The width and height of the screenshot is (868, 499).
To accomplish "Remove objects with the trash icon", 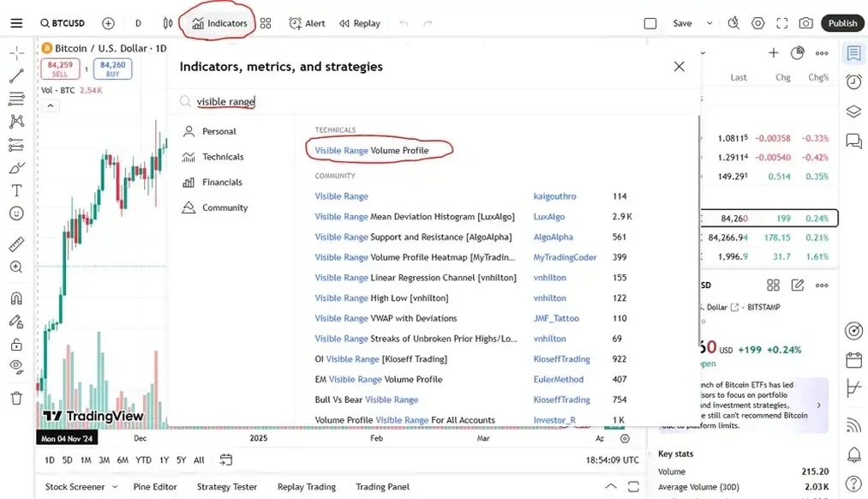I will pyautogui.click(x=16, y=398).
